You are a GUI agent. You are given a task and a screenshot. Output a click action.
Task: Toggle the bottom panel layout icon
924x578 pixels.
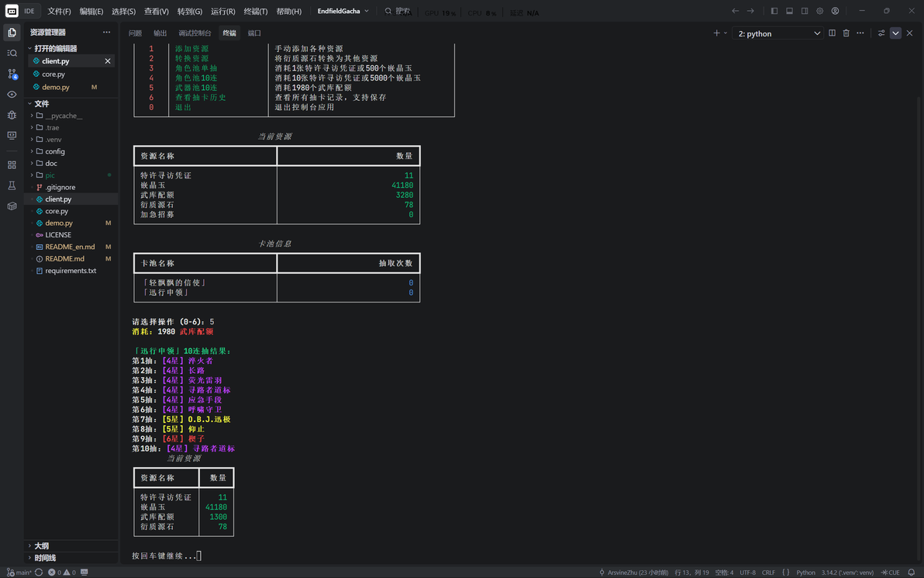[x=789, y=11]
